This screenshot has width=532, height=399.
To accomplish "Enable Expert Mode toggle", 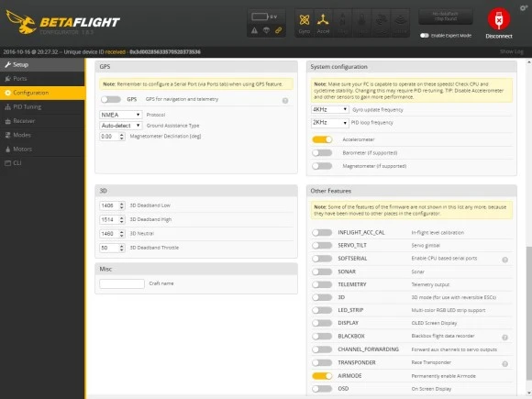I will coord(425,35).
